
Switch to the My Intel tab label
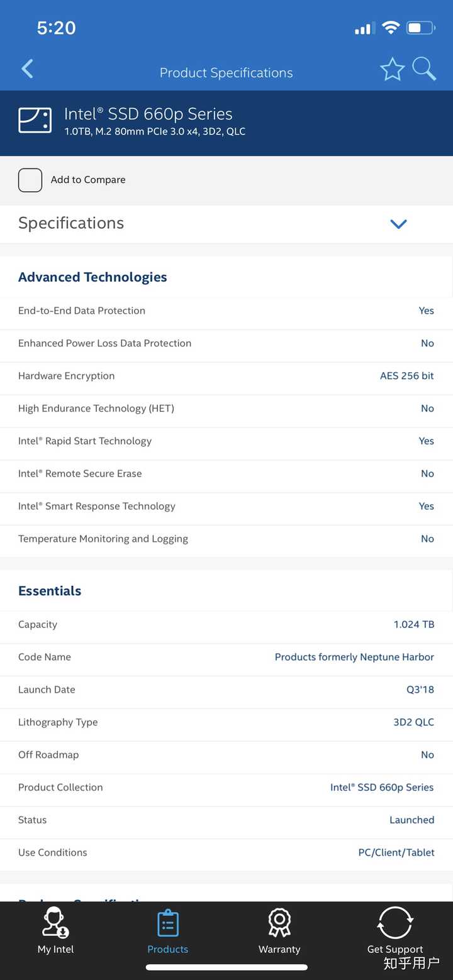point(55,949)
